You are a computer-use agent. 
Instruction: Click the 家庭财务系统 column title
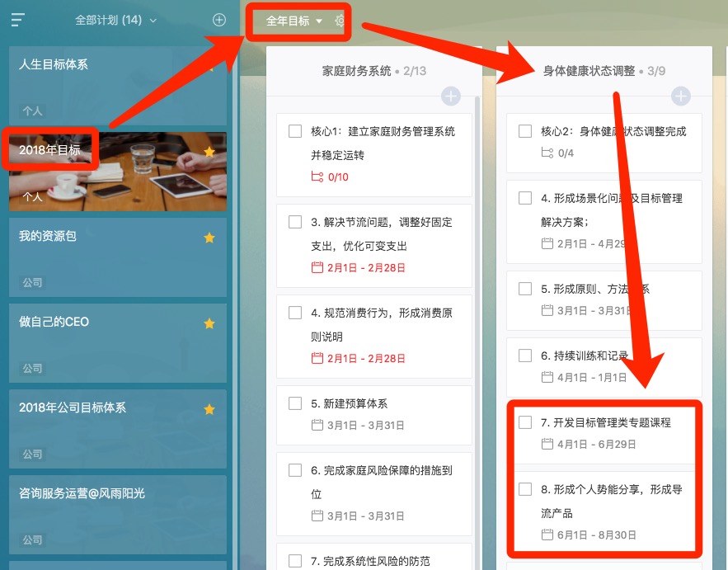point(356,71)
